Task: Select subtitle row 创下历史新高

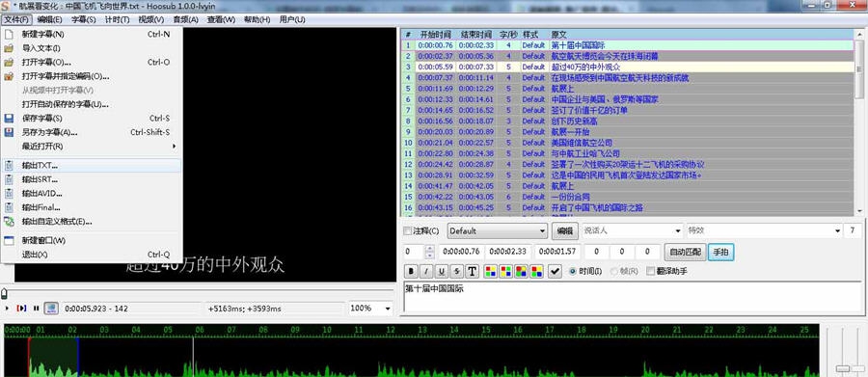Action: (628, 121)
